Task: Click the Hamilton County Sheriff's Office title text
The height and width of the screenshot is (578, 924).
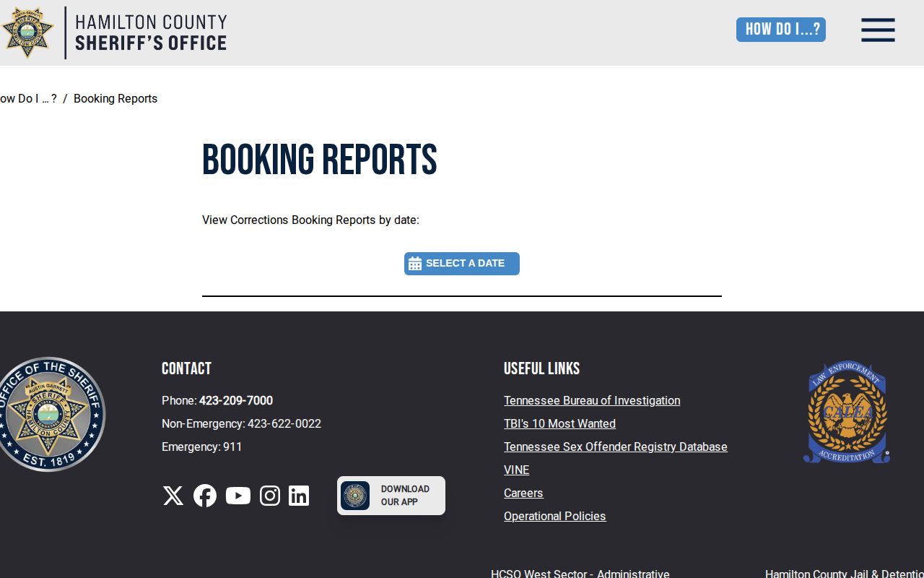Action: [151, 33]
